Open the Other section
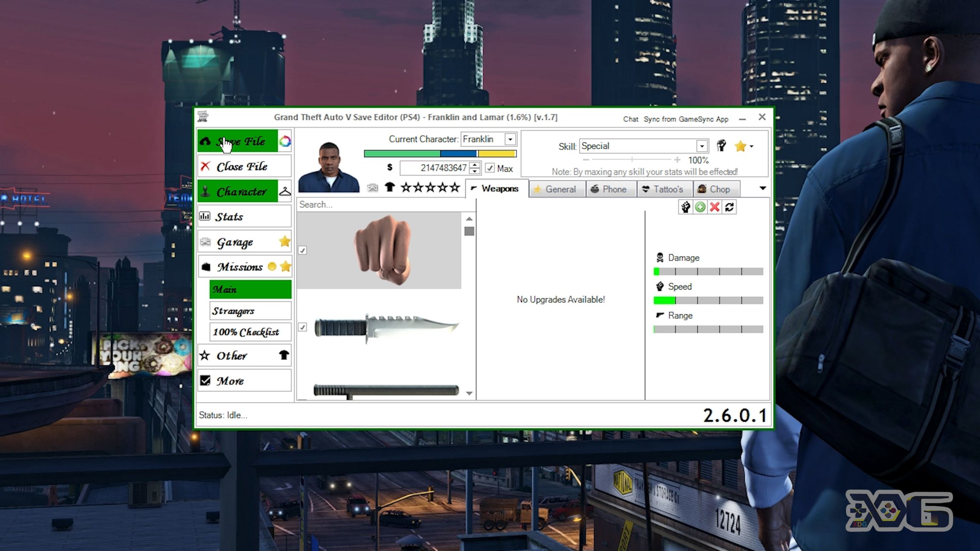This screenshot has width=980, height=551. pyautogui.click(x=237, y=355)
